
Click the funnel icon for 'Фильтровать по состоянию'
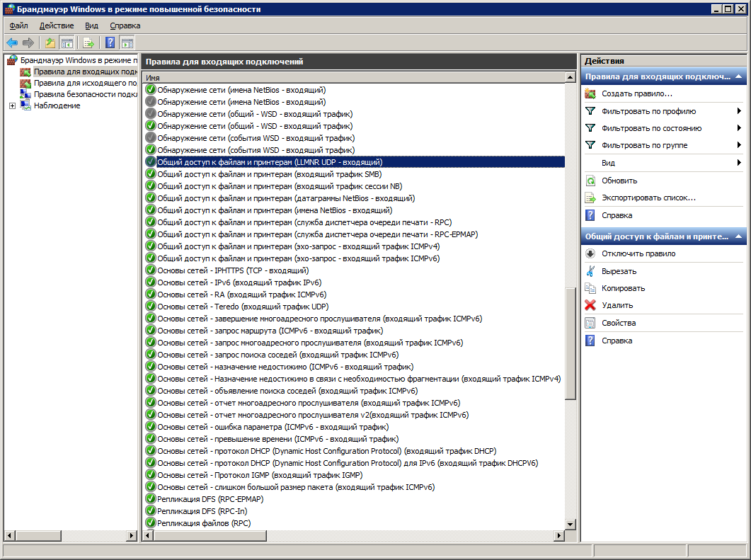[x=590, y=128]
